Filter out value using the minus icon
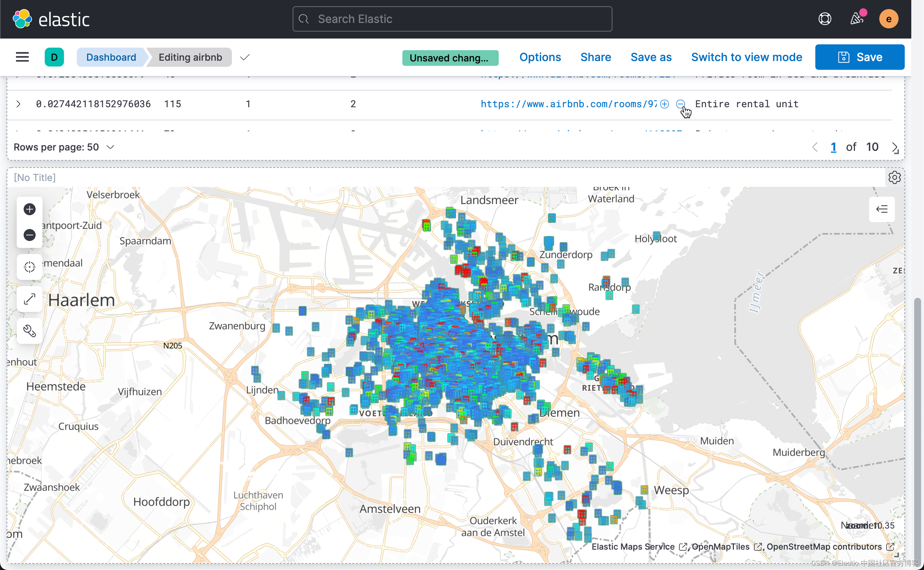Image resolution: width=924 pixels, height=570 pixels. click(x=680, y=104)
